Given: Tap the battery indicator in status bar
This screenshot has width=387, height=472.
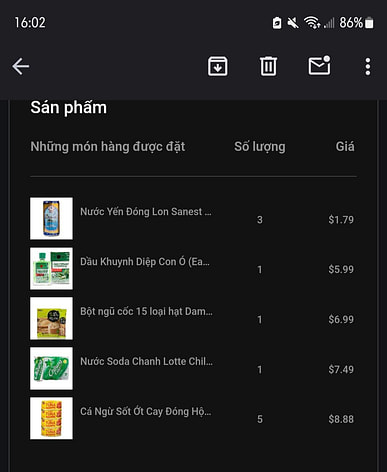Looking at the screenshot, I should point(369,23).
